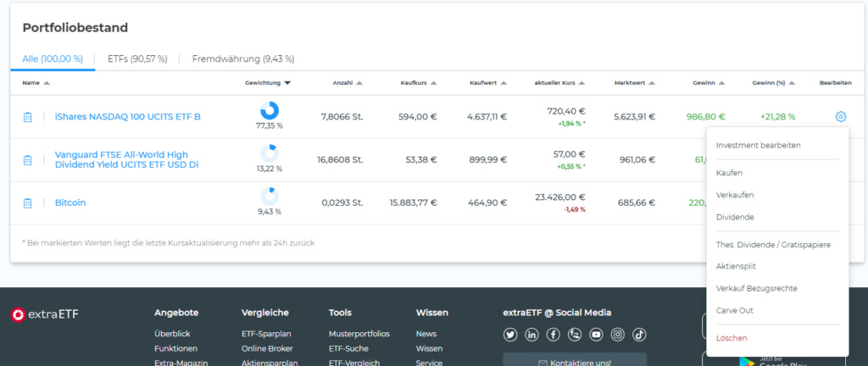The height and width of the screenshot is (366, 868).
Task: Sort by the Gewinn column arrow
Action: [x=721, y=84]
